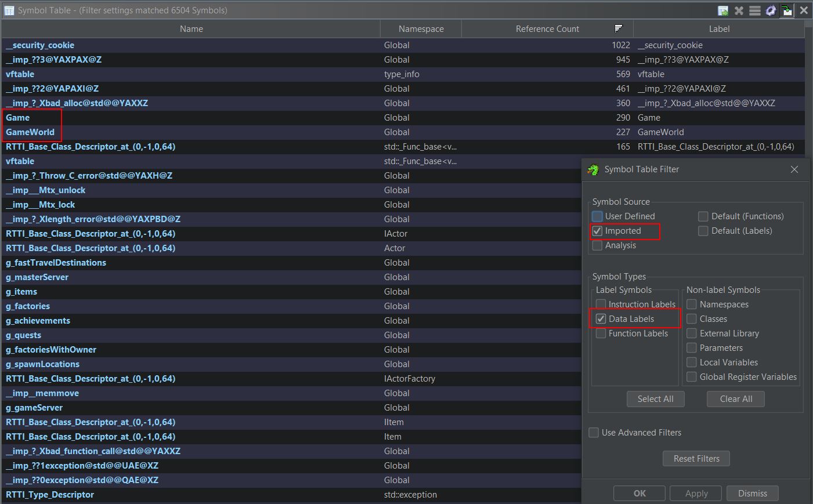813x504 pixels.
Task: Select the GameWorld symbol name
Action: coord(30,132)
